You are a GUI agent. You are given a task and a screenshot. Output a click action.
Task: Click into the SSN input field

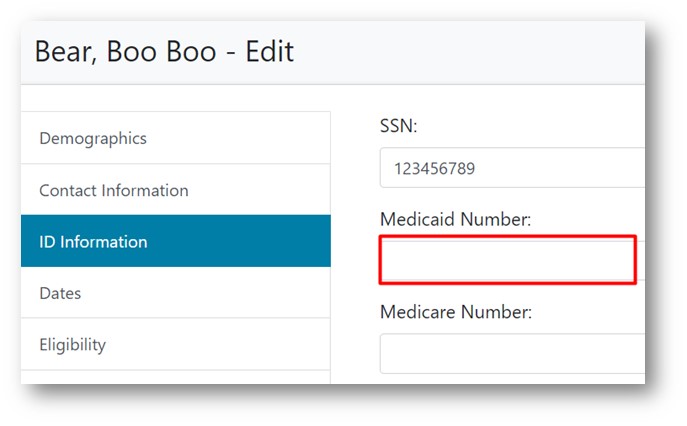[x=510, y=168]
